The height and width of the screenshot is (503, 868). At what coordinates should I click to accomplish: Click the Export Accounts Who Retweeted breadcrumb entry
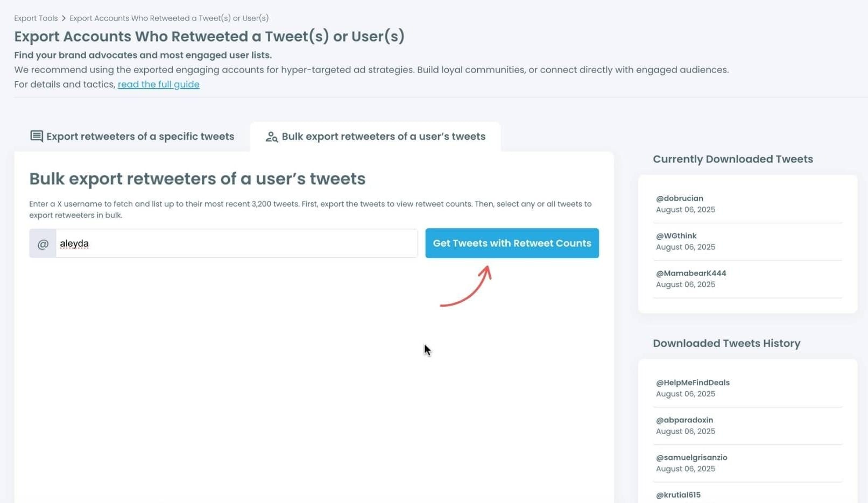tap(169, 18)
